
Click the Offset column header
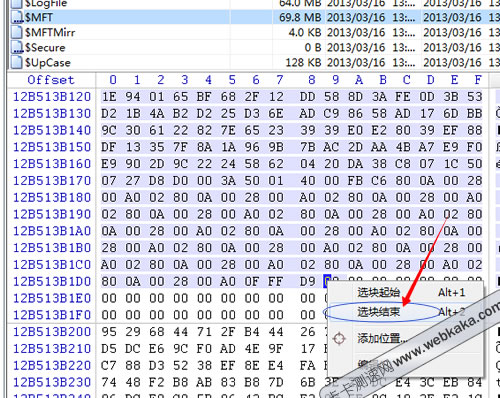pyautogui.click(x=51, y=80)
